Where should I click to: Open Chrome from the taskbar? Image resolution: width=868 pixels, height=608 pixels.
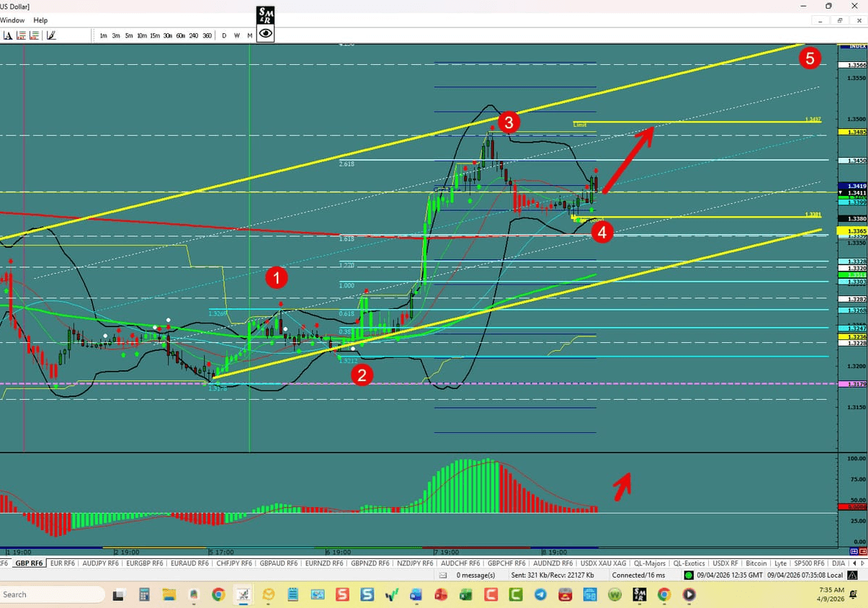coord(218,594)
